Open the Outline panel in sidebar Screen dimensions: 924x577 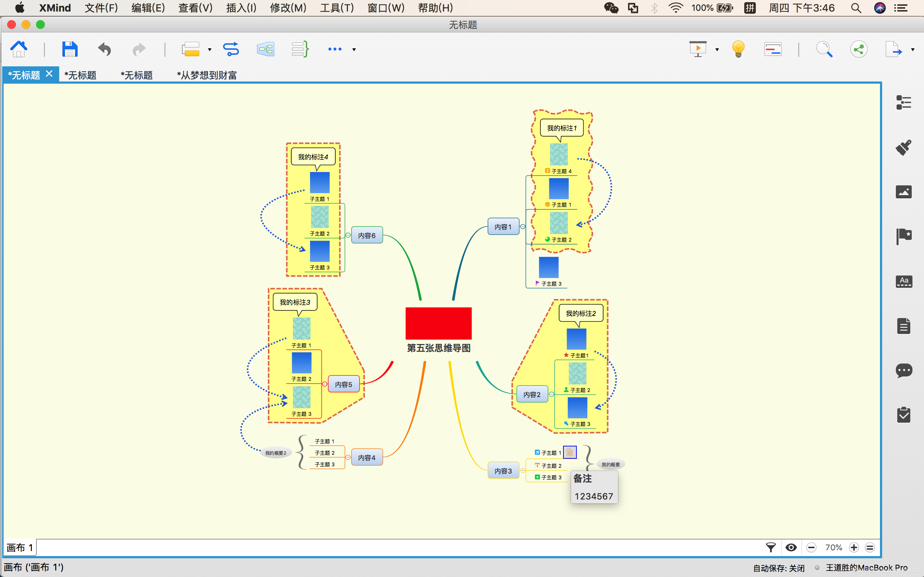click(903, 102)
